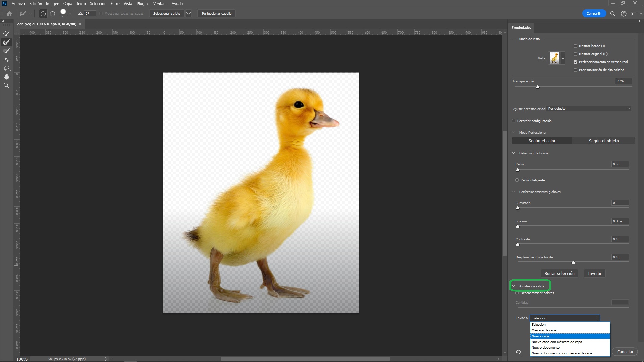Click the Radio slider handle

point(518,170)
